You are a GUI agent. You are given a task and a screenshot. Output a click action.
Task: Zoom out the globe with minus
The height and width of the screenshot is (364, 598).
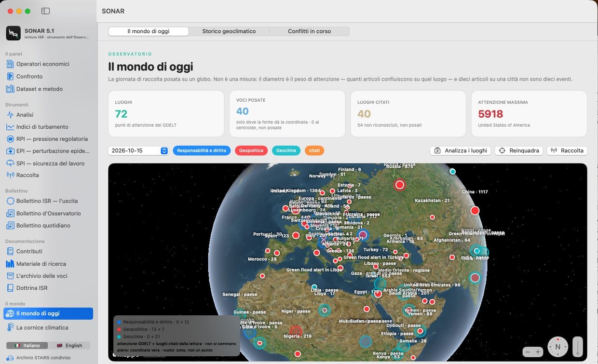[x=528, y=352]
